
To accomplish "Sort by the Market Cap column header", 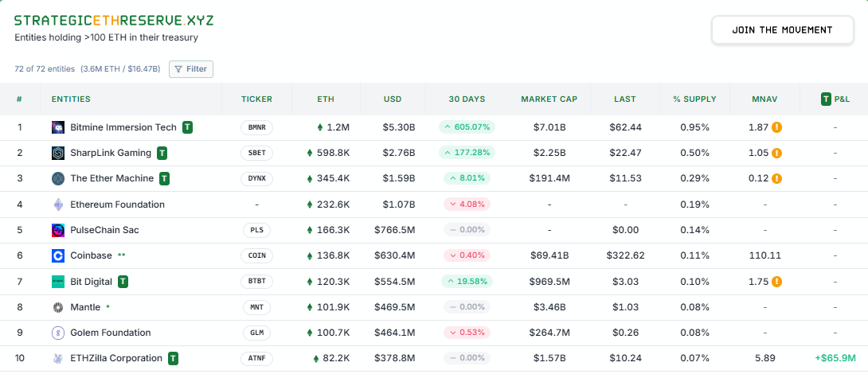I will tap(549, 99).
